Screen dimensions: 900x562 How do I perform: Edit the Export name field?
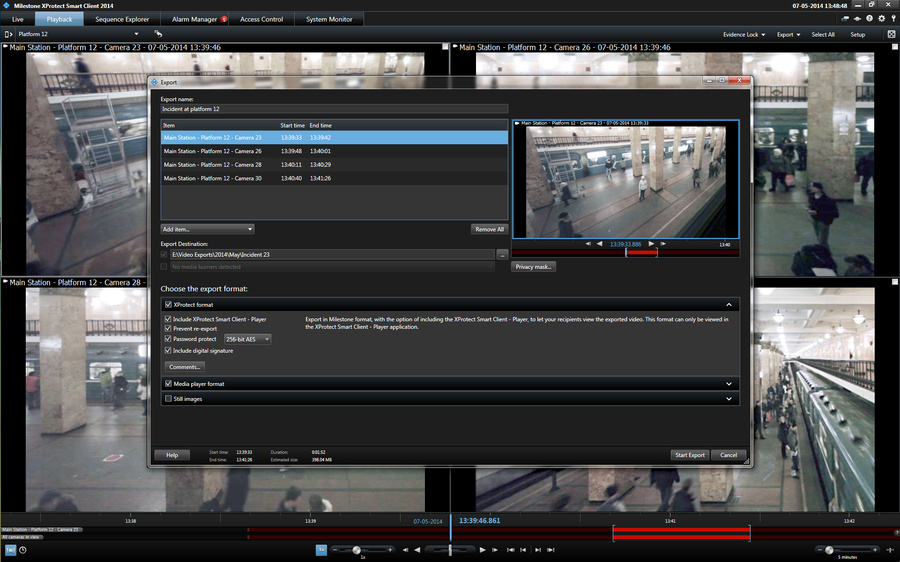click(x=334, y=108)
